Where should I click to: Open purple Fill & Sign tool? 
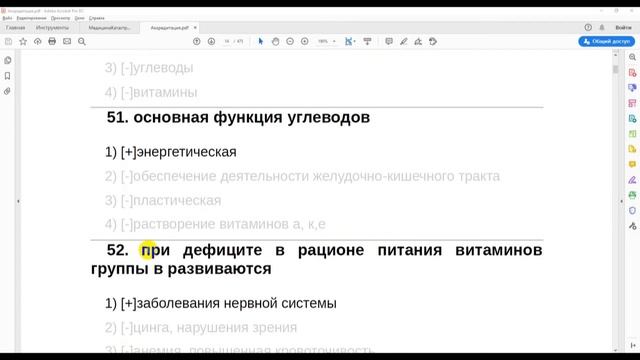(x=632, y=180)
